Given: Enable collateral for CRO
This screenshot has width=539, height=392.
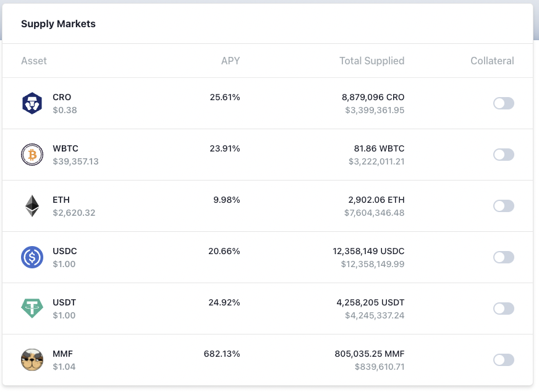Looking at the screenshot, I should 503,103.
